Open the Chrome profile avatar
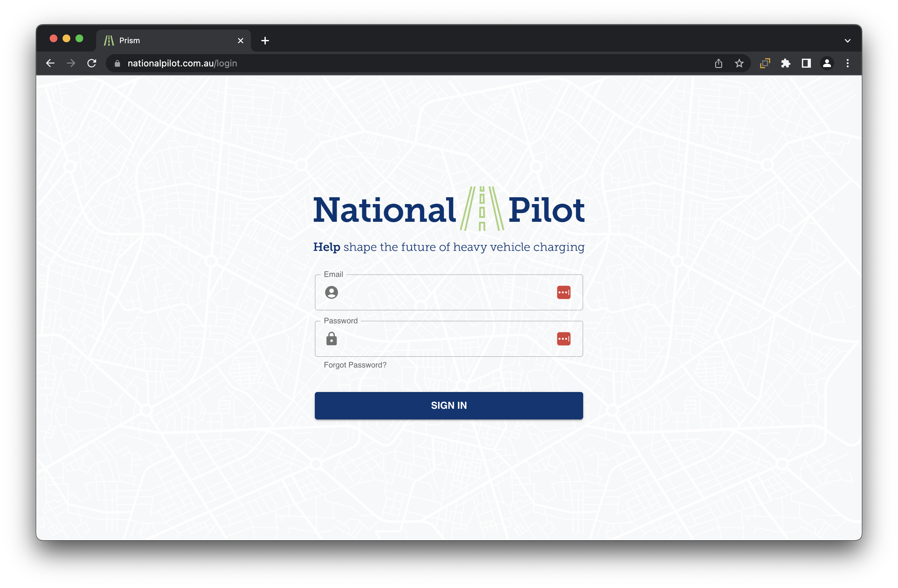The width and height of the screenshot is (898, 588). 827,64
